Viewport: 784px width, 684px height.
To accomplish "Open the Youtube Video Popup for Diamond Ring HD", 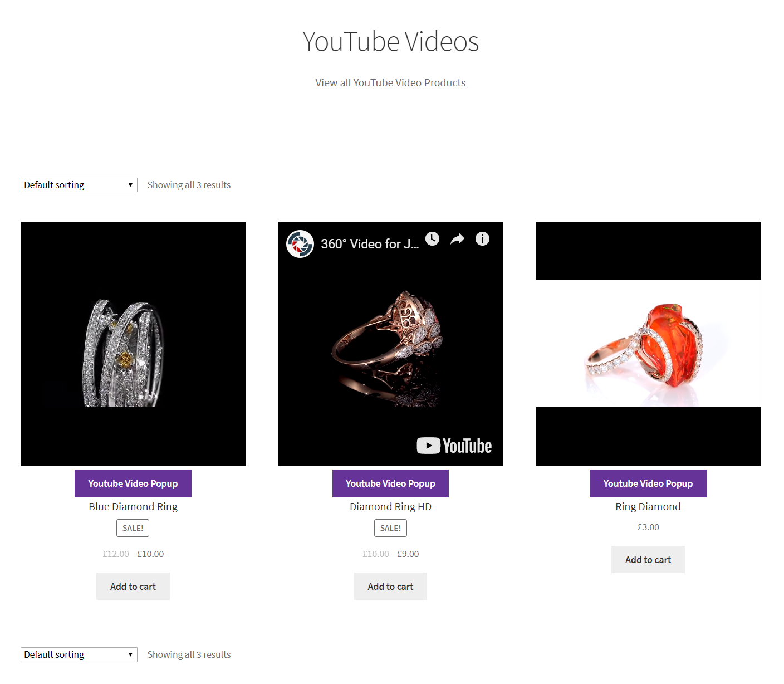I will click(390, 483).
